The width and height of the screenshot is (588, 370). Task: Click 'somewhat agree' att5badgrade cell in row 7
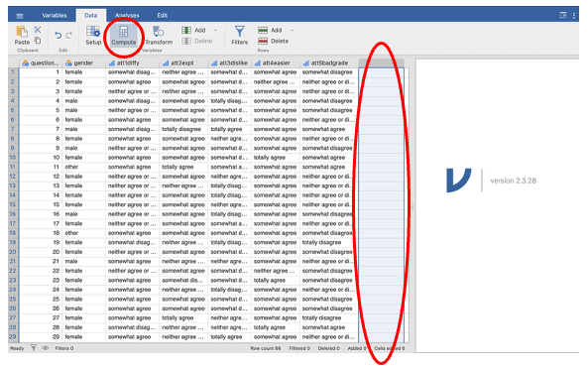pos(329,129)
